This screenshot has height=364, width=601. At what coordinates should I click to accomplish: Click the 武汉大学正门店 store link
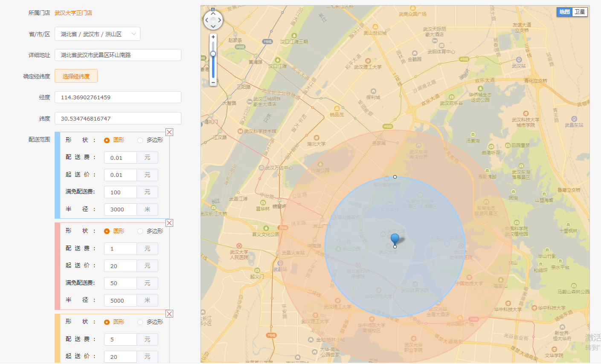(x=73, y=13)
